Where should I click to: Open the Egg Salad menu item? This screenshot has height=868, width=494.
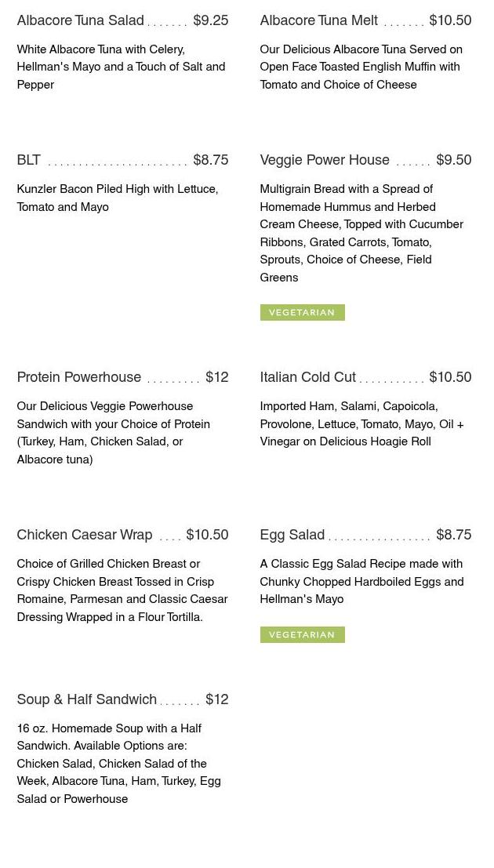(x=292, y=535)
